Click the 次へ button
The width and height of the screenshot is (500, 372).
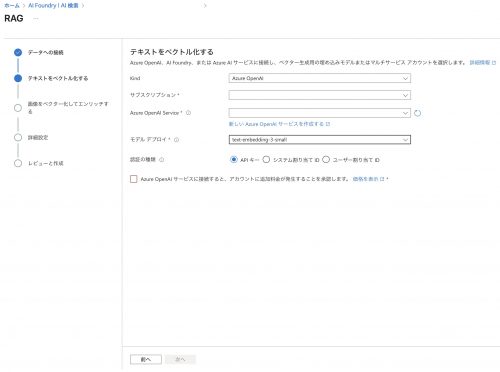180,359
